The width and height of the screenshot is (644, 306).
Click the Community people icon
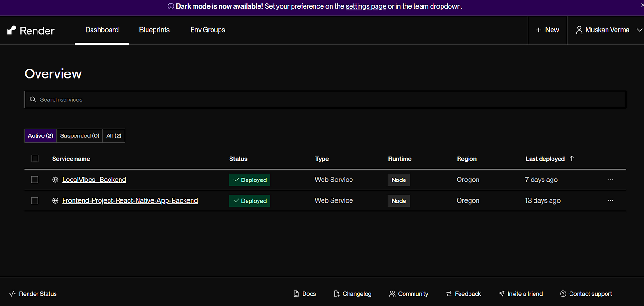point(392,294)
